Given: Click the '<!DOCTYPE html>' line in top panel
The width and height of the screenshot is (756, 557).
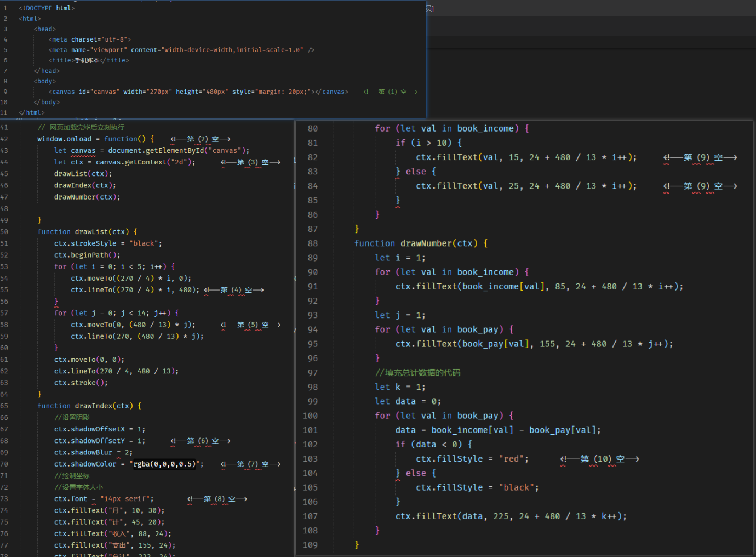Looking at the screenshot, I should [47, 8].
